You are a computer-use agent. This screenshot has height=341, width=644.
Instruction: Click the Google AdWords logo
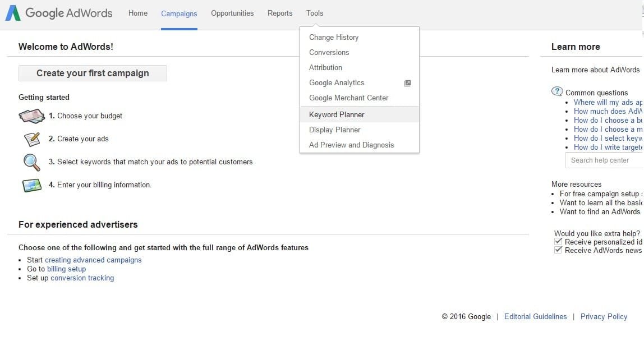coord(59,13)
